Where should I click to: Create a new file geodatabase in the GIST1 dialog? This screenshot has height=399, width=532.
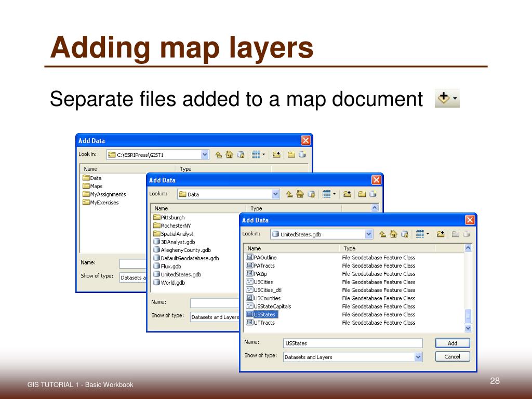click(302, 155)
